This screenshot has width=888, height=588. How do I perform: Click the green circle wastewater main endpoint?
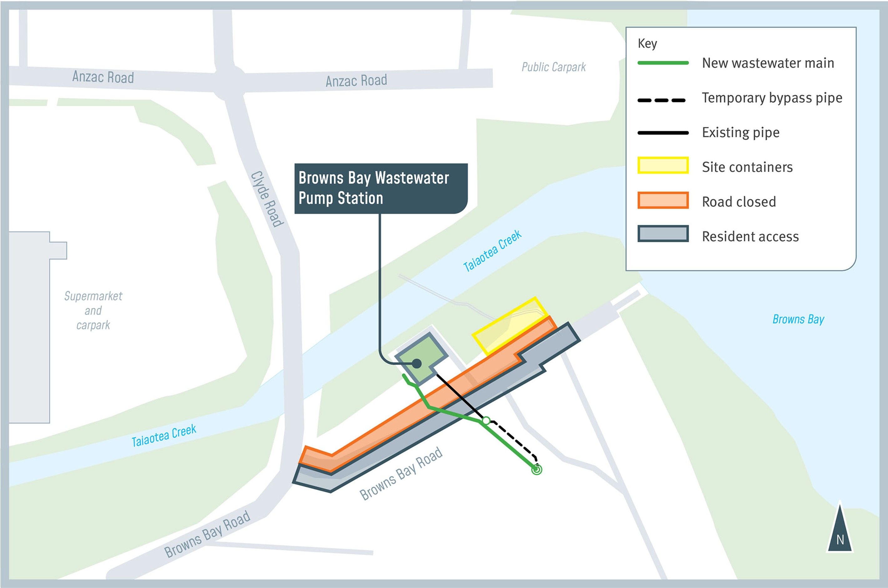tap(537, 469)
